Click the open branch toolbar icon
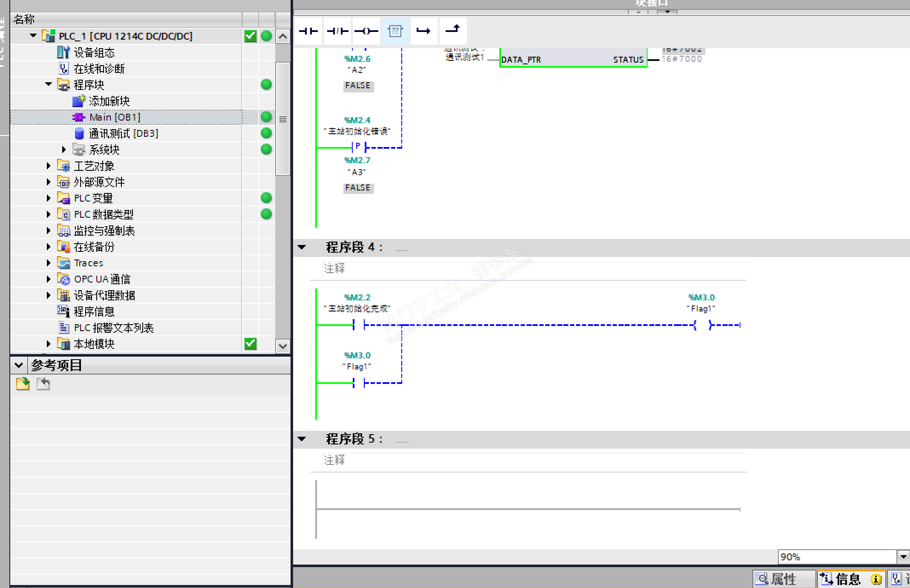 [423, 31]
